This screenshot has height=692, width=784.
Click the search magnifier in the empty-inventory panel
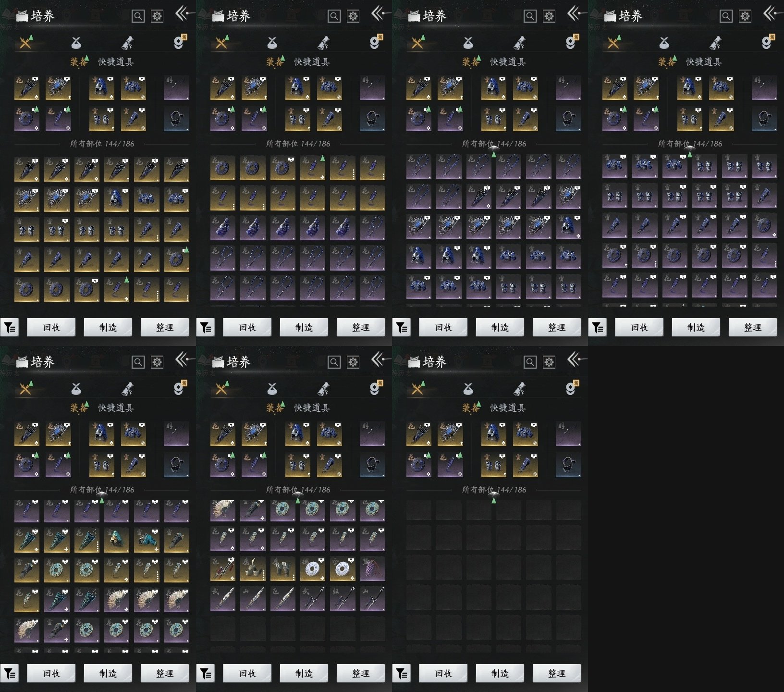tap(530, 362)
